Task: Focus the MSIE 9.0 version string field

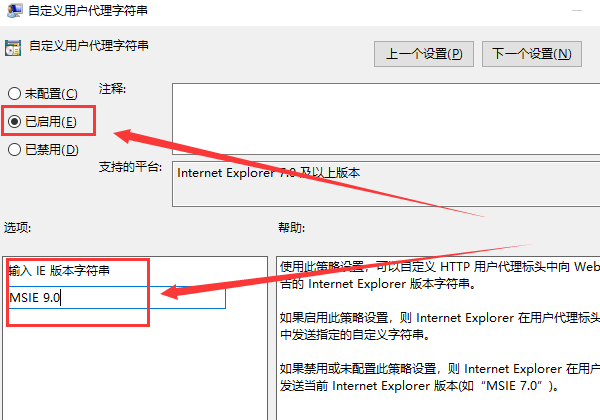Action: click(117, 298)
